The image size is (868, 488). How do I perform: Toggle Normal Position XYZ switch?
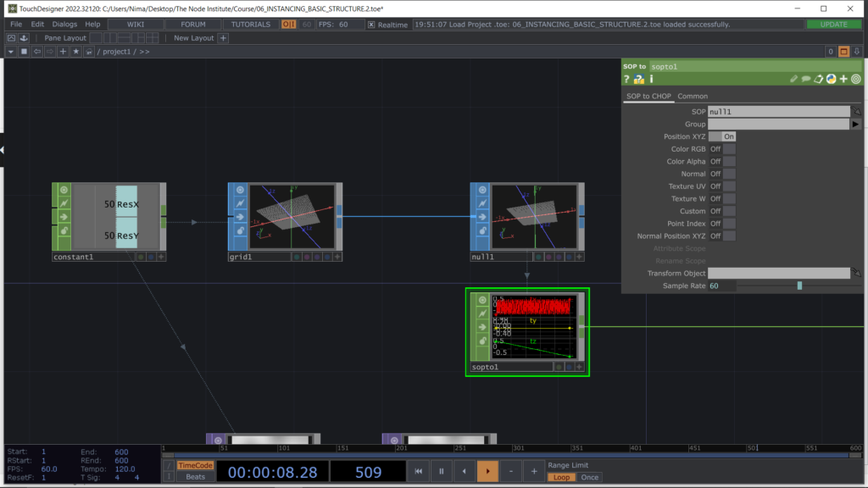tap(722, 236)
